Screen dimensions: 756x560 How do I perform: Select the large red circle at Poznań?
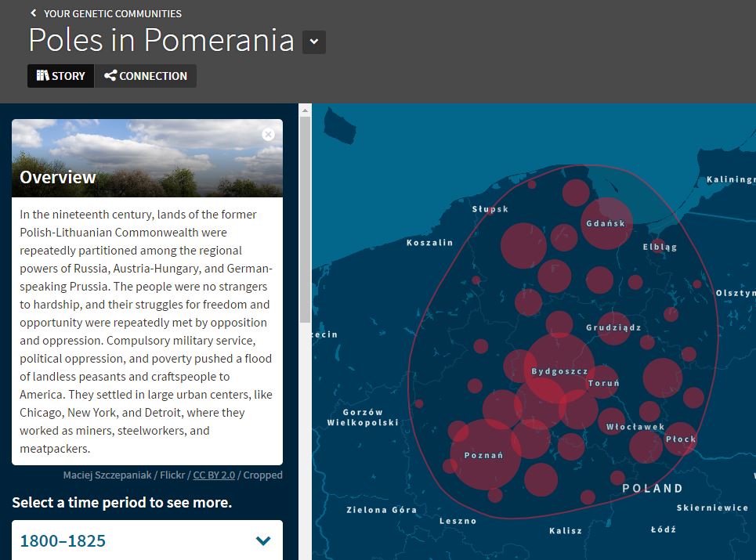coord(486,454)
